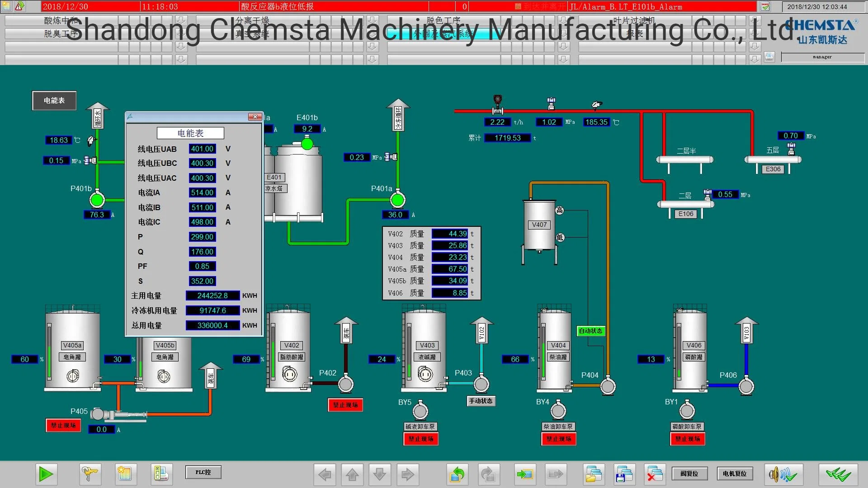Image resolution: width=868 pixels, height=488 pixels.
Task: Click the 电能表 button
Action: [x=54, y=100]
